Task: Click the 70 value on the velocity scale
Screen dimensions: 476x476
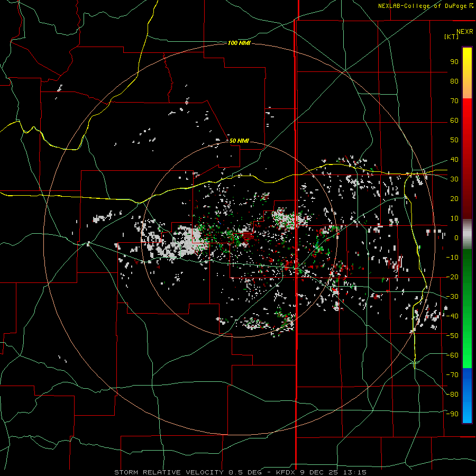Action: pyautogui.click(x=454, y=101)
